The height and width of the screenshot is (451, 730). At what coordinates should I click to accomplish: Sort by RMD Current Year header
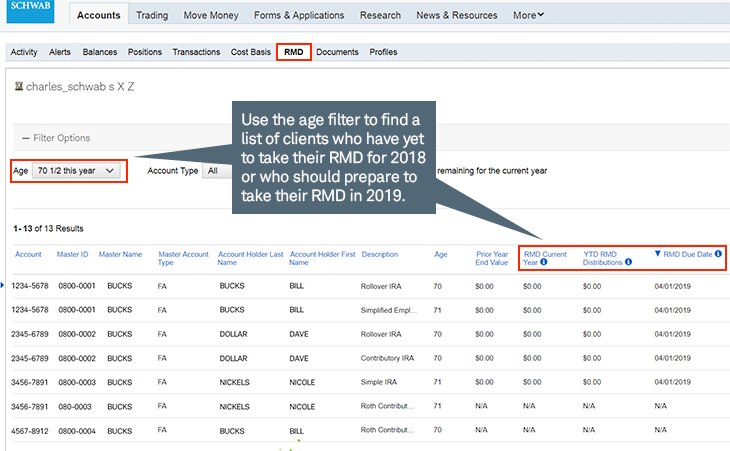[545, 258]
